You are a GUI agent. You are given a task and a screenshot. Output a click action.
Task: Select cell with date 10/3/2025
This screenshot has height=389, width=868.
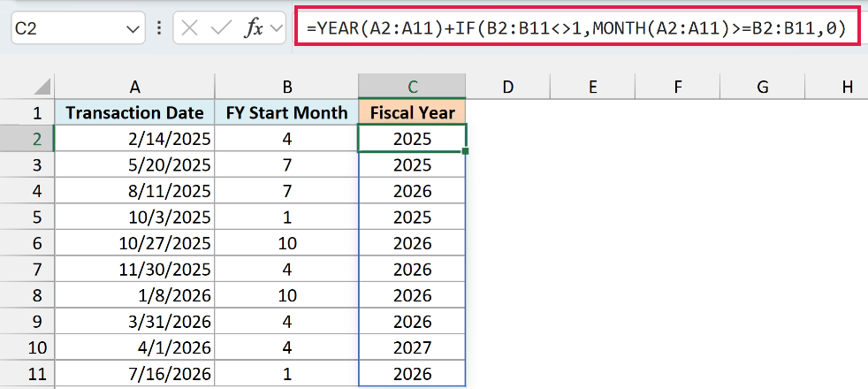[134, 217]
